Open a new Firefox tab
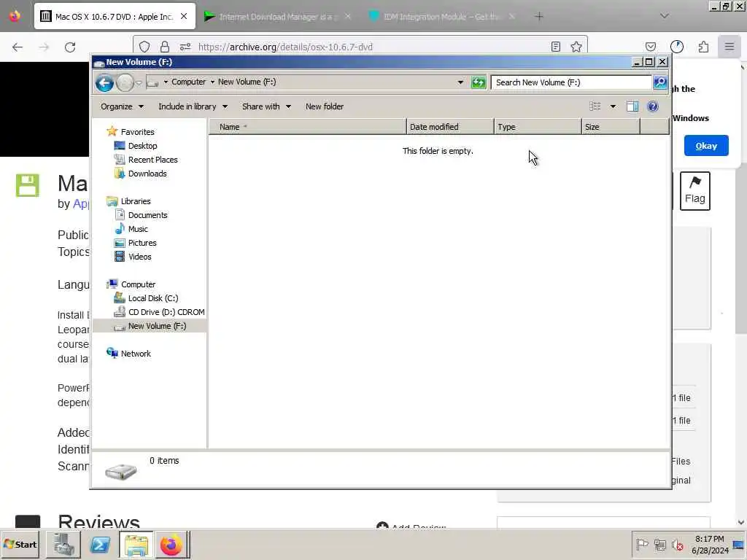The image size is (747, 560). point(539,17)
